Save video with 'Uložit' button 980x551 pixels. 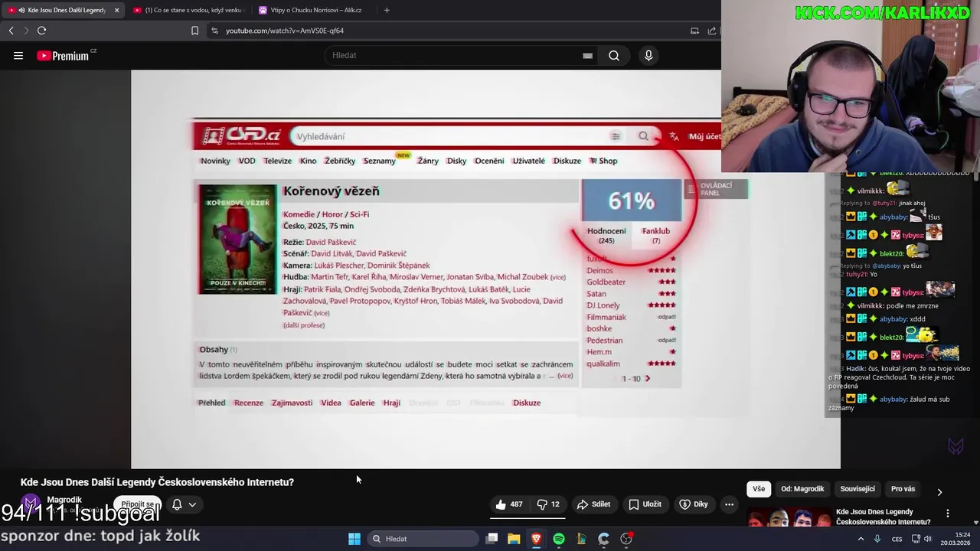[x=645, y=504]
